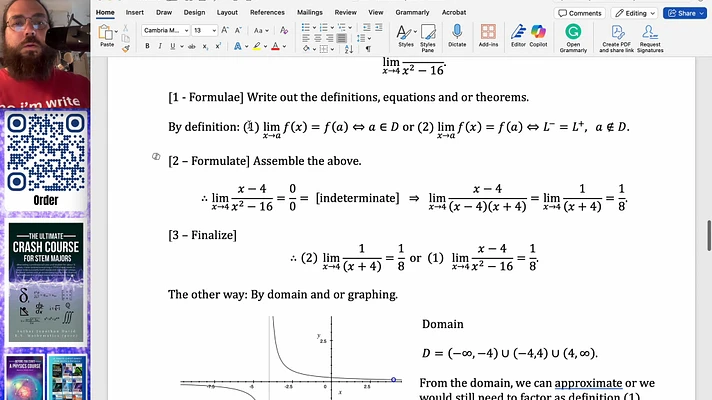
Task: Expand the Paste options arrow
Action: pyautogui.click(x=116, y=31)
